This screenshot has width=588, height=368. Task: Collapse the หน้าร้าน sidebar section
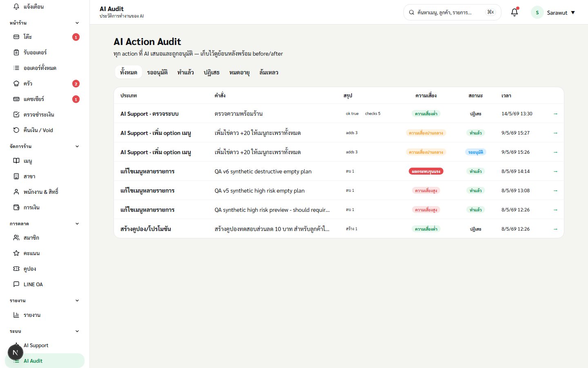click(77, 23)
